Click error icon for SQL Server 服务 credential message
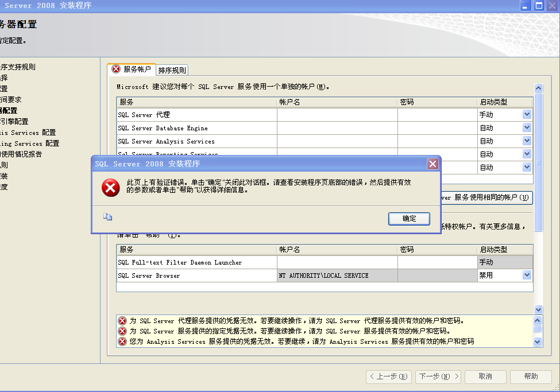Viewport: 560px width, 392px height. tap(122, 331)
